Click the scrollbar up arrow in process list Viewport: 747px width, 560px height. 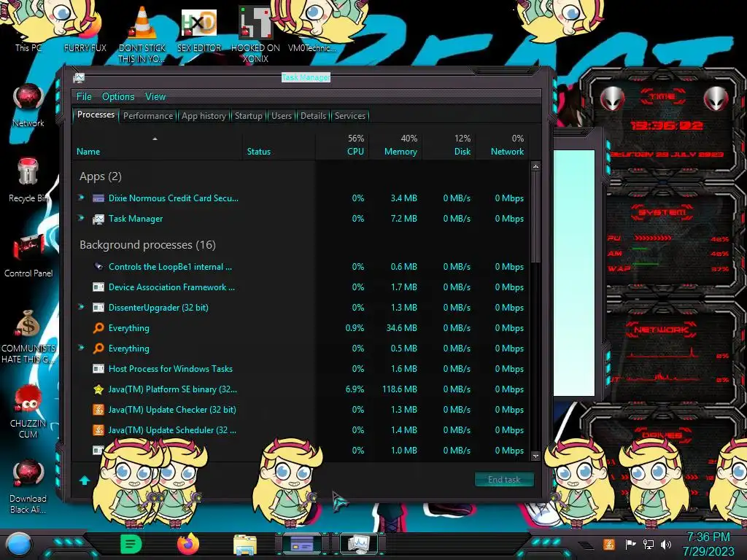tap(535, 166)
